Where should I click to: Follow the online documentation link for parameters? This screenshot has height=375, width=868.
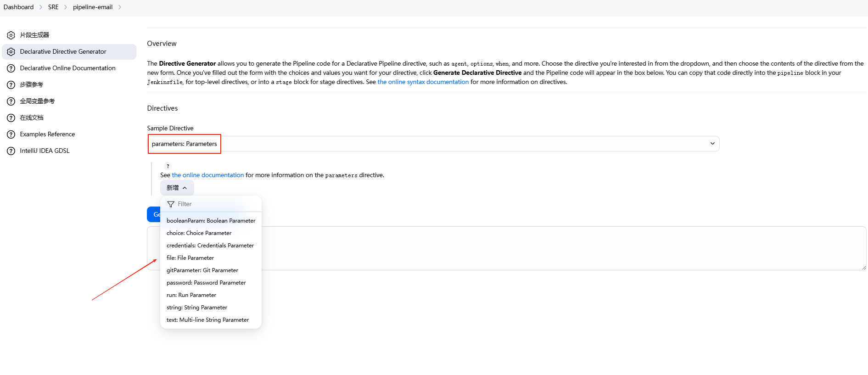[207, 175]
